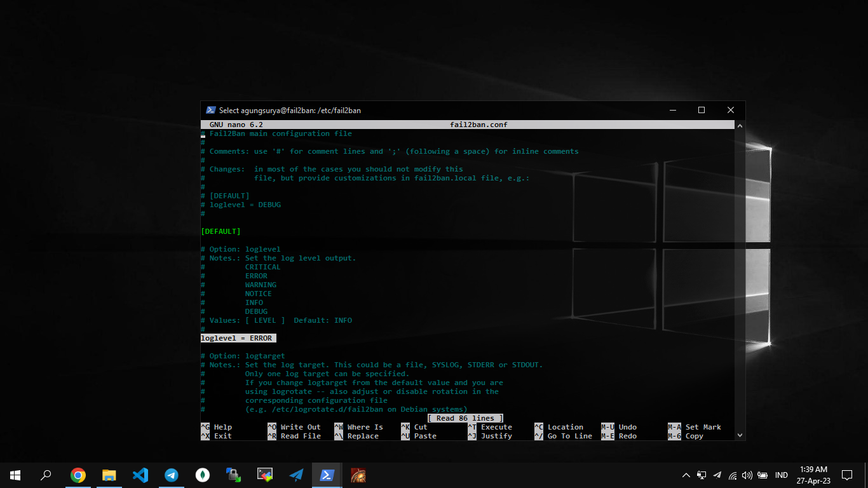Click the terminal scrollbar up arrow
868x488 pixels.
click(739, 126)
